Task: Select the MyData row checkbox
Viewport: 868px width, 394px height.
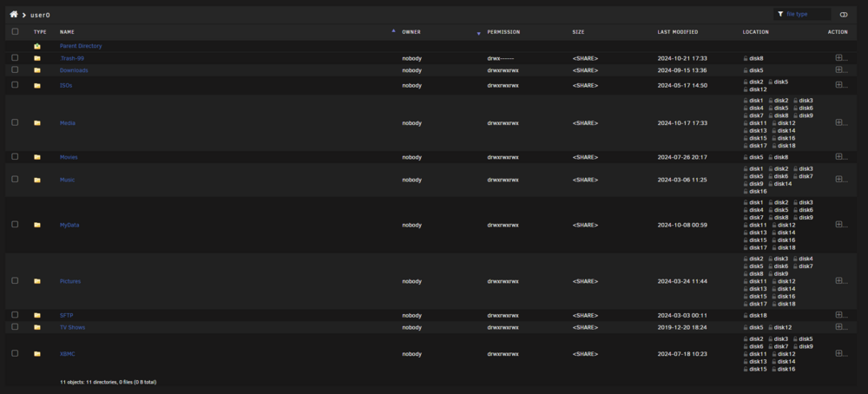Action: pyautogui.click(x=15, y=224)
